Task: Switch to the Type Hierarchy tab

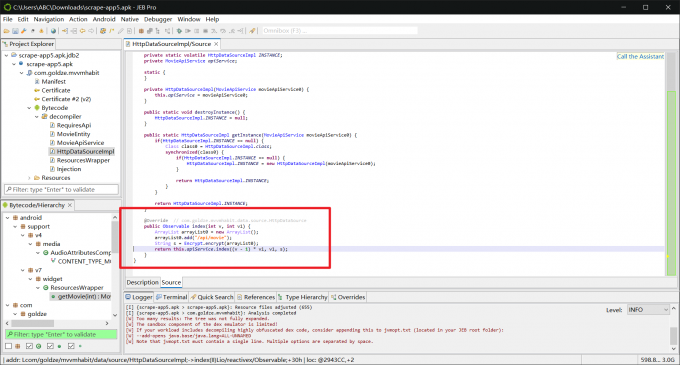Action: click(303, 297)
